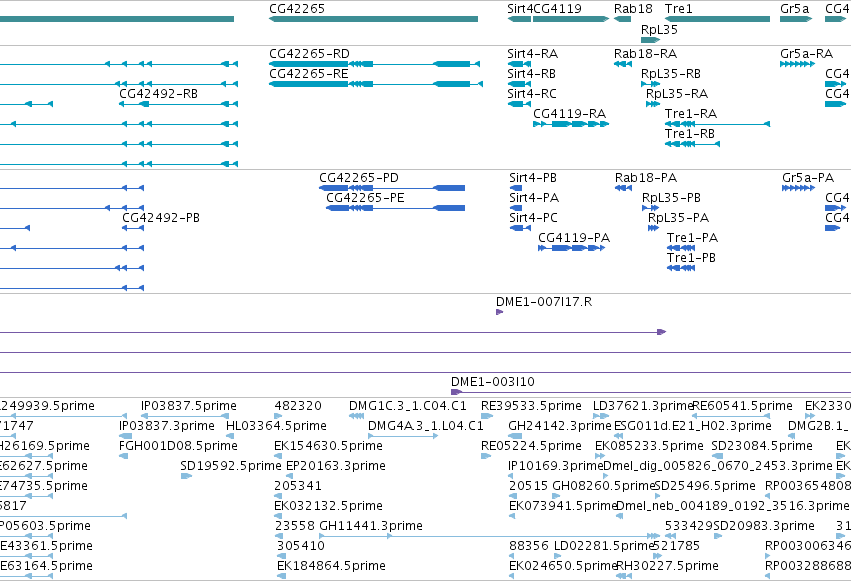Click the Sirt4-PC protein label
This screenshot has width=851, height=581.
(x=534, y=218)
